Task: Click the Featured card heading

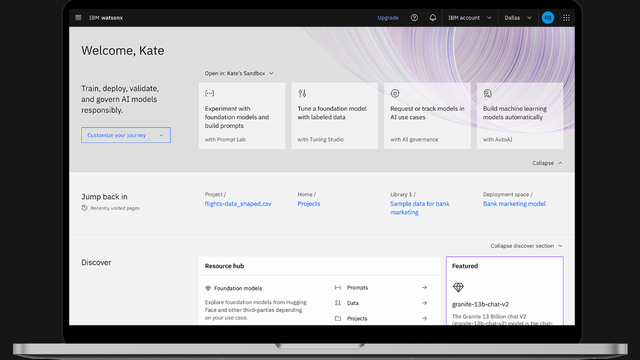Action: click(465, 266)
